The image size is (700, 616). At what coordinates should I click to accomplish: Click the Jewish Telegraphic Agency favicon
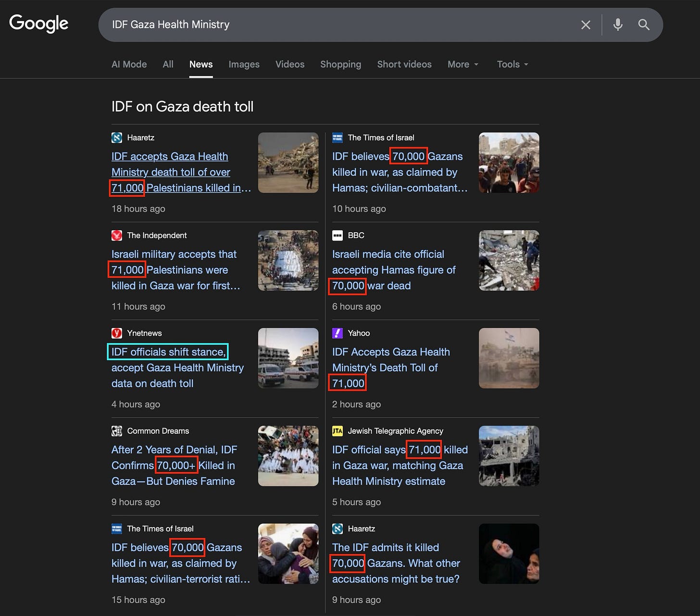coord(337,431)
